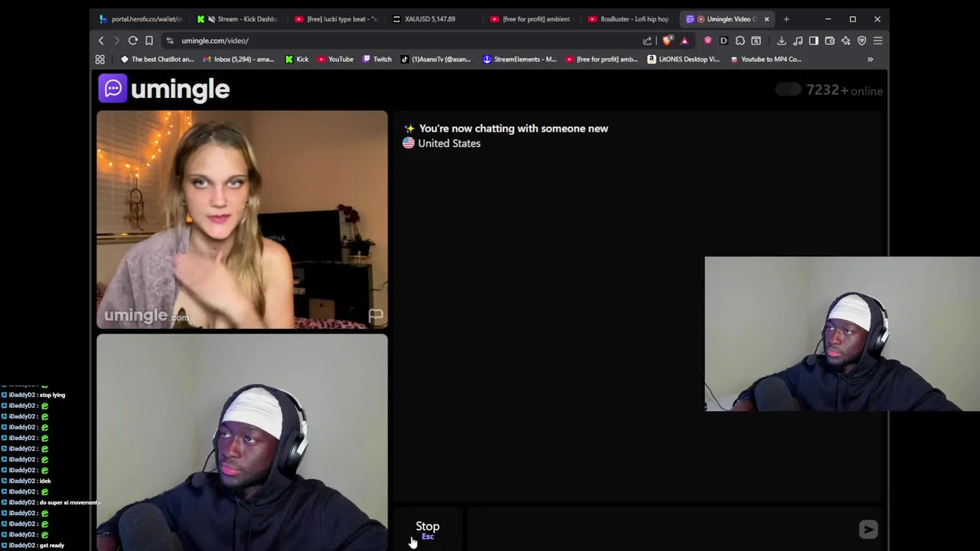Click the "idek" chat message
Image resolution: width=980 pixels, height=551 pixels.
(x=45, y=481)
